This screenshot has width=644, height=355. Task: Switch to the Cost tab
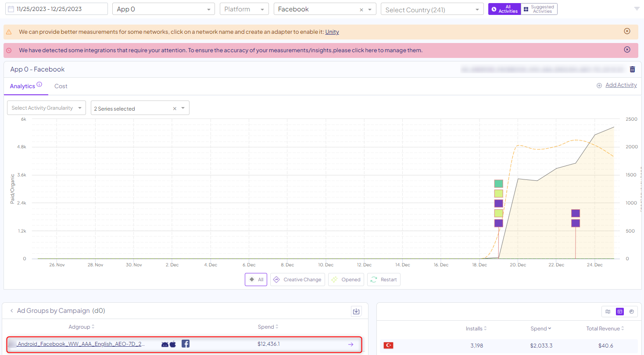[x=61, y=86]
